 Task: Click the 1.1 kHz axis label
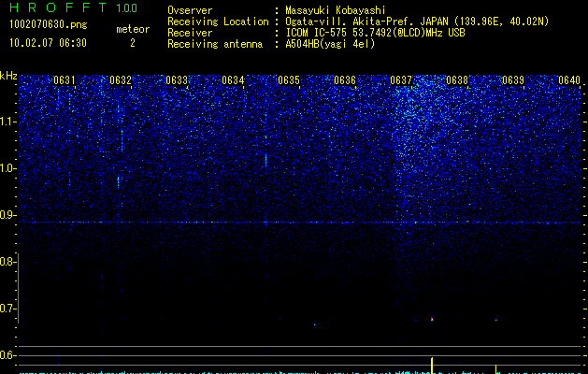(7, 122)
